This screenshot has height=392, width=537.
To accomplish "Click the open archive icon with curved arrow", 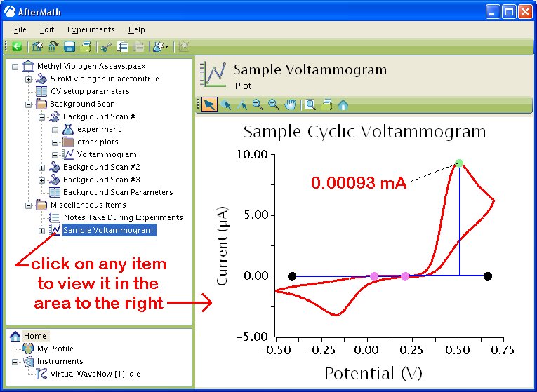I will (53, 46).
